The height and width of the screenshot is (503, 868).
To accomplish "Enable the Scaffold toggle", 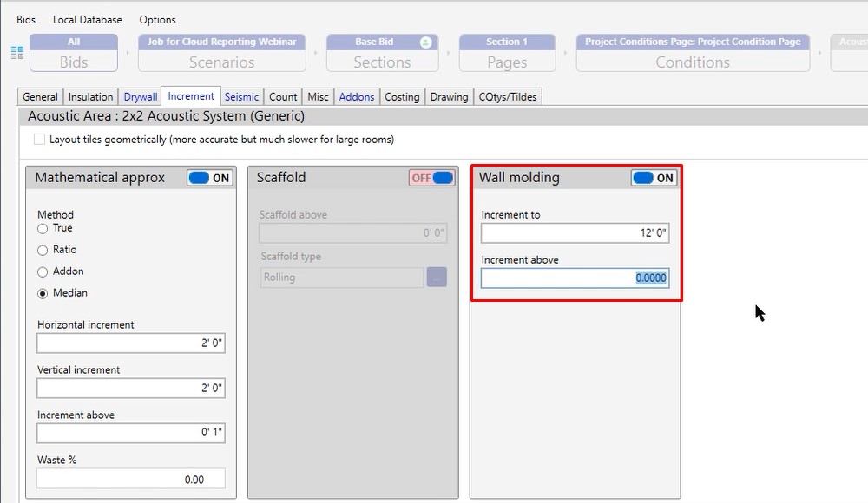I will (x=432, y=178).
